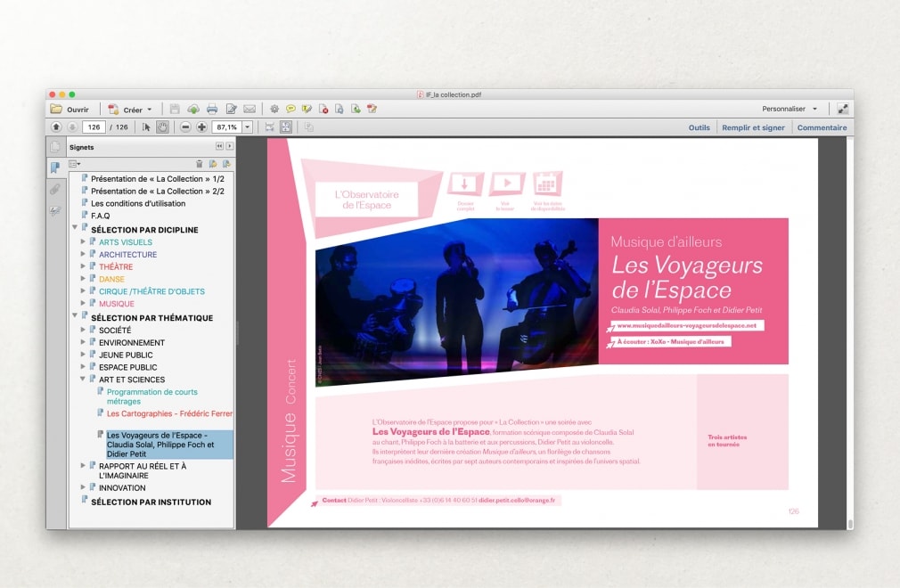Viewport: 900px width, 588px height.
Task: Click the Save file icon
Action: (x=176, y=109)
